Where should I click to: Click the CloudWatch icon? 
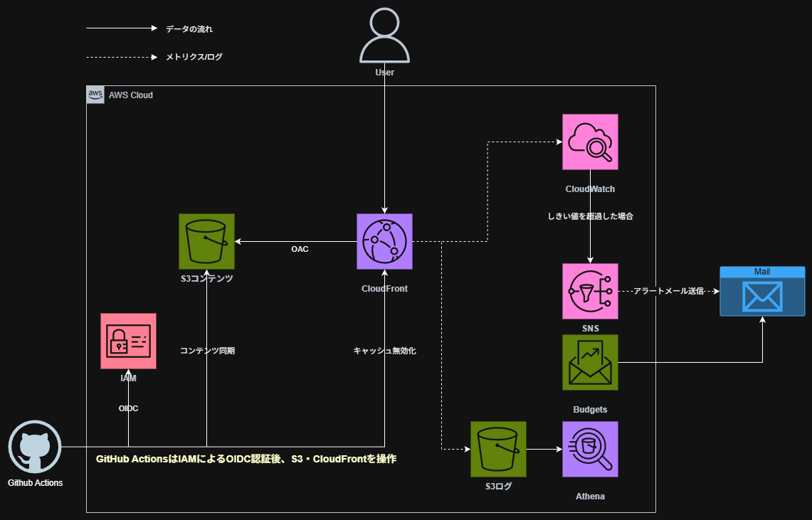click(x=590, y=142)
